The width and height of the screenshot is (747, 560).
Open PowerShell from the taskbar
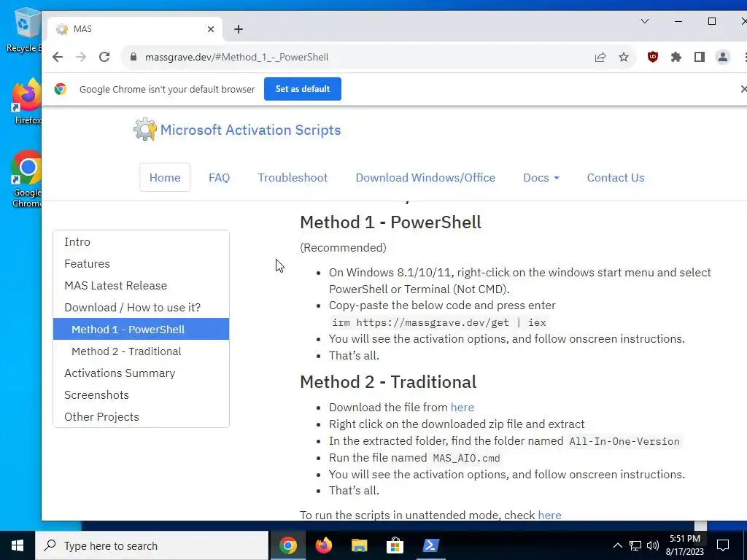[x=430, y=545]
